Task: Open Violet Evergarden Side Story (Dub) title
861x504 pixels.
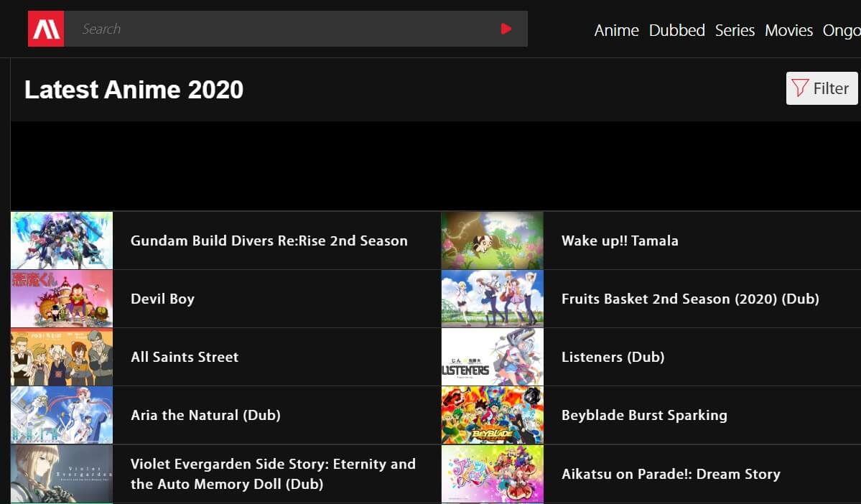Action: click(x=273, y=474)
